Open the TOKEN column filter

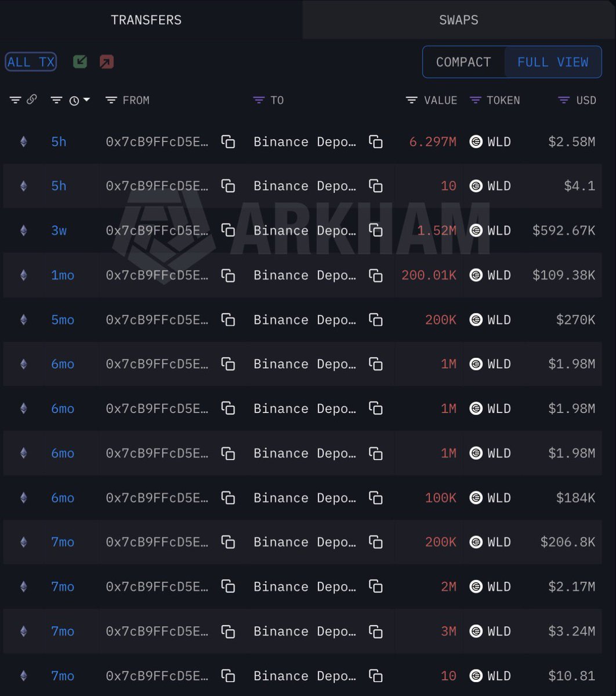point(476,100)
